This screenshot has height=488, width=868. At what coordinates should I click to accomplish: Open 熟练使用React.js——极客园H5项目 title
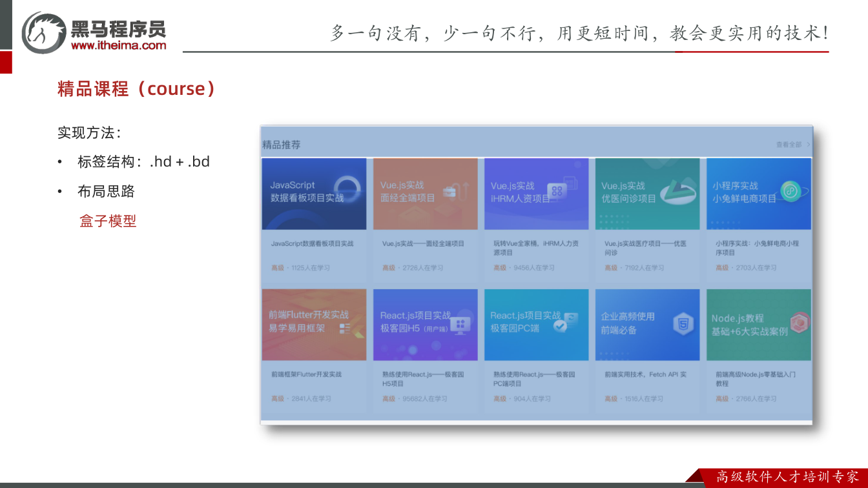[423, 379]
